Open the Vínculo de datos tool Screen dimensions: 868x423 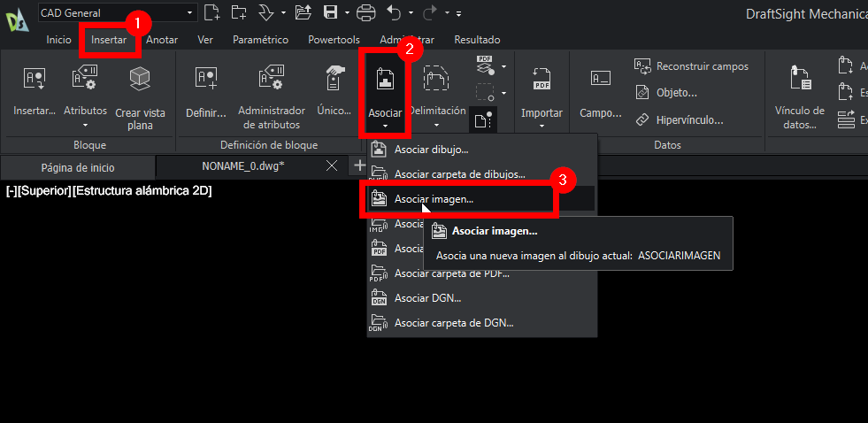799,81
